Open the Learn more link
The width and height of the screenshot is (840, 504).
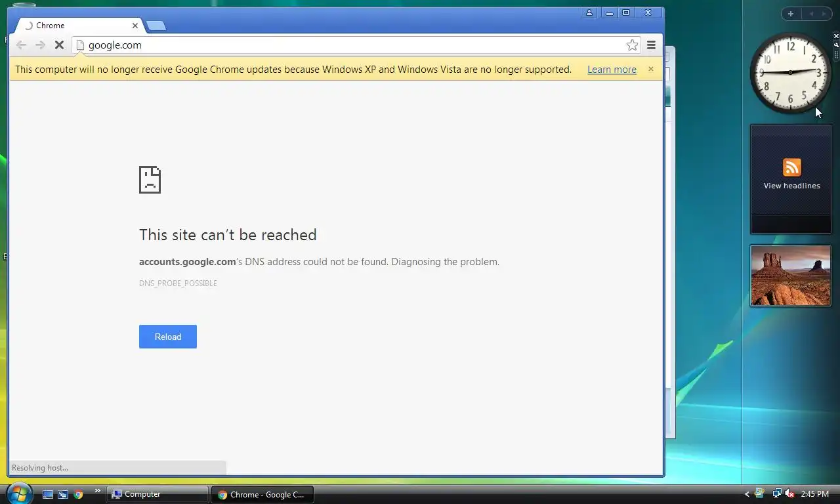pos(612,70)
